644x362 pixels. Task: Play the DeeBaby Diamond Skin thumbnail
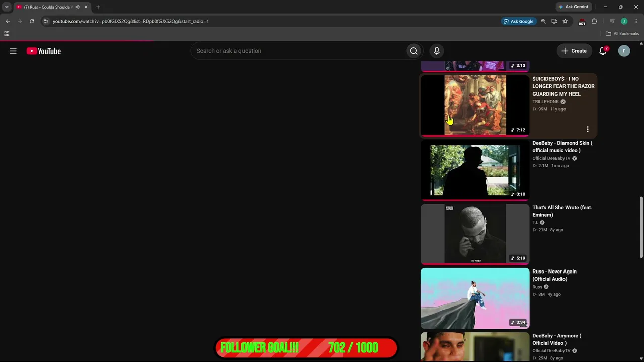(475, 170)
